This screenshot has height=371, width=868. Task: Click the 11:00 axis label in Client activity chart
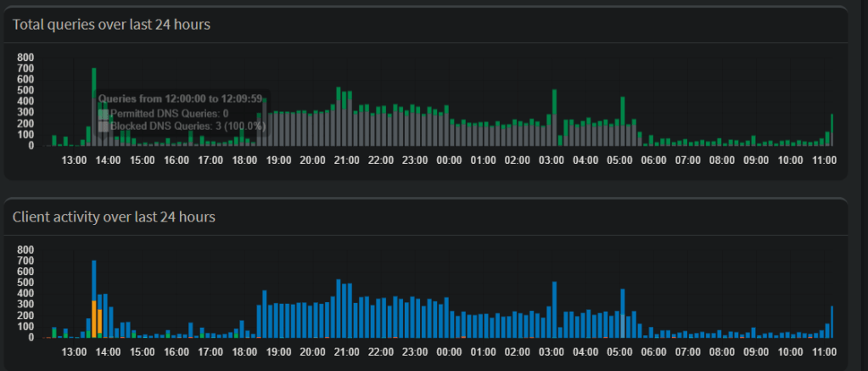click(825, 351)
